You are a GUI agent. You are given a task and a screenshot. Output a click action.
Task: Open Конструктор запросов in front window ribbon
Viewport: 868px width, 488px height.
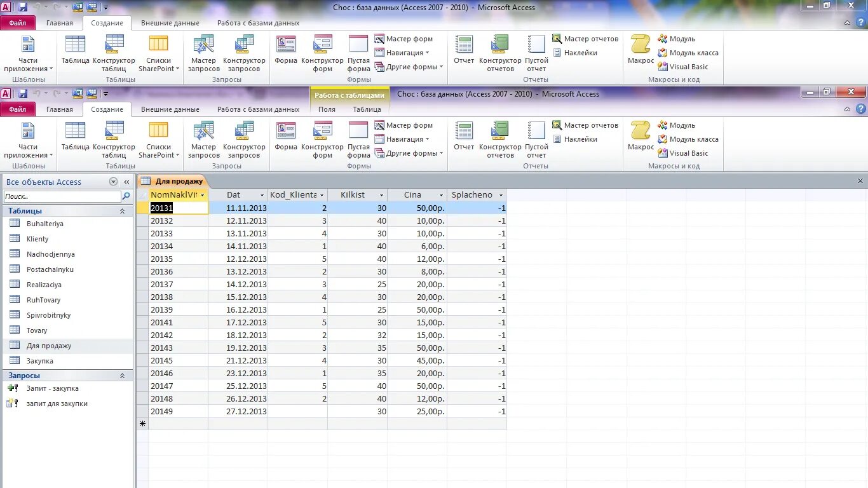pyautogui.click(x=244, y=140)
